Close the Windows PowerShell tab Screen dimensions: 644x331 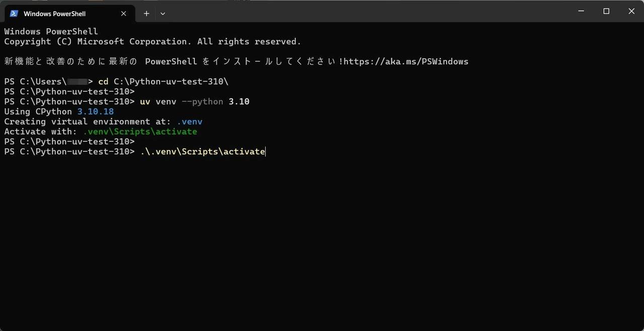pyautogui.click(x=123, y=14)
